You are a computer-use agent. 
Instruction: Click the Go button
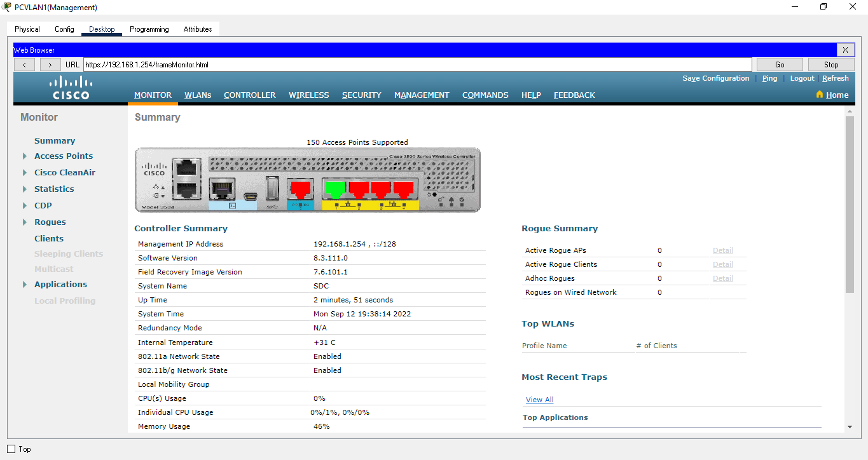(x=780, y=64)
